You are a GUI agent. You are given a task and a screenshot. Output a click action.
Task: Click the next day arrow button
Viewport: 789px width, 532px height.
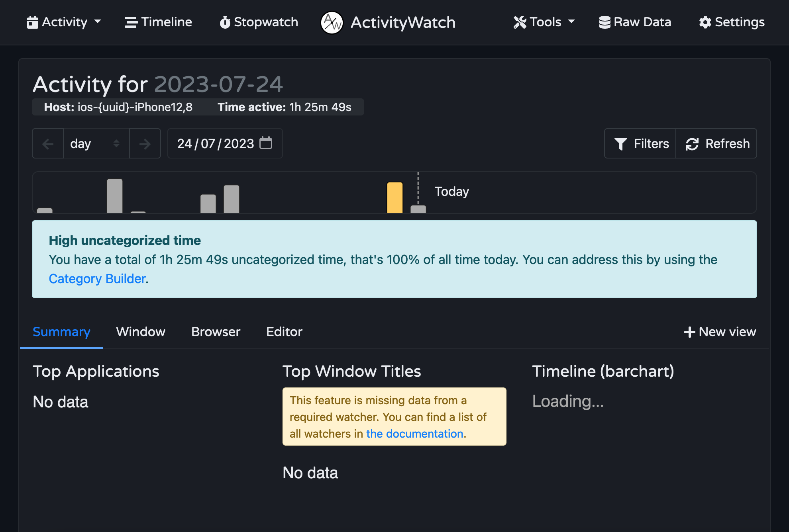tap(145, 143)
